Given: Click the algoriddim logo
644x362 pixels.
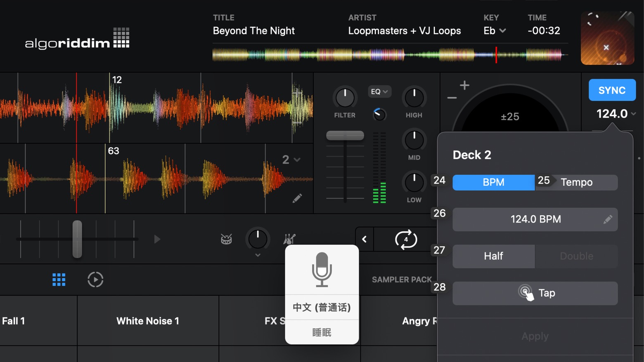Looking at the screenshot, I should tap(77, 39).
